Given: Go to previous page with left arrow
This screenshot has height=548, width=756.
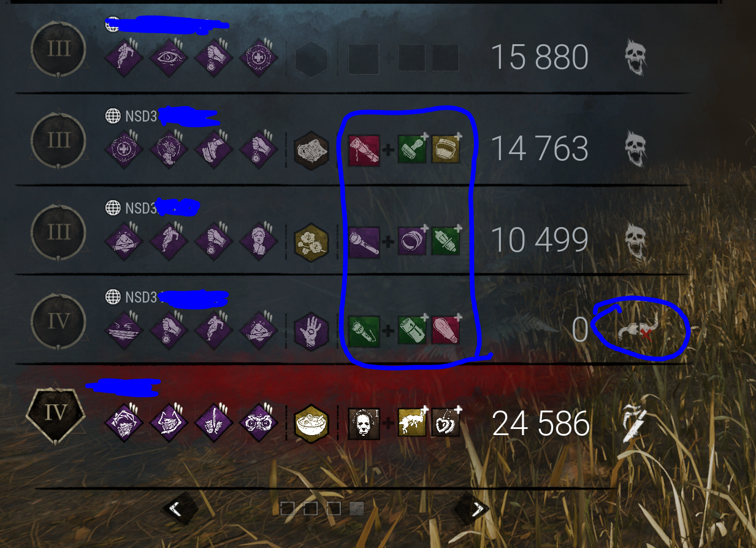Looking at the screenshot, I should tap(180, 509).
